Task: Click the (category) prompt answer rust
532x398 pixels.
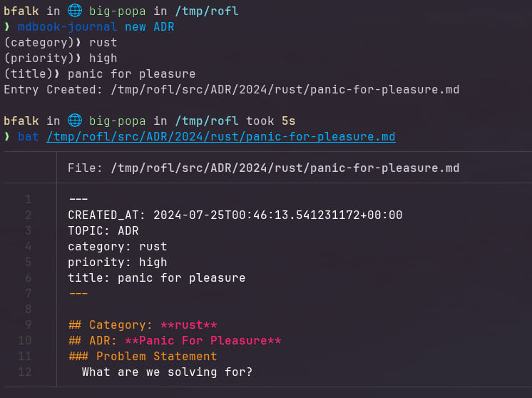Action: pos(103,43)
